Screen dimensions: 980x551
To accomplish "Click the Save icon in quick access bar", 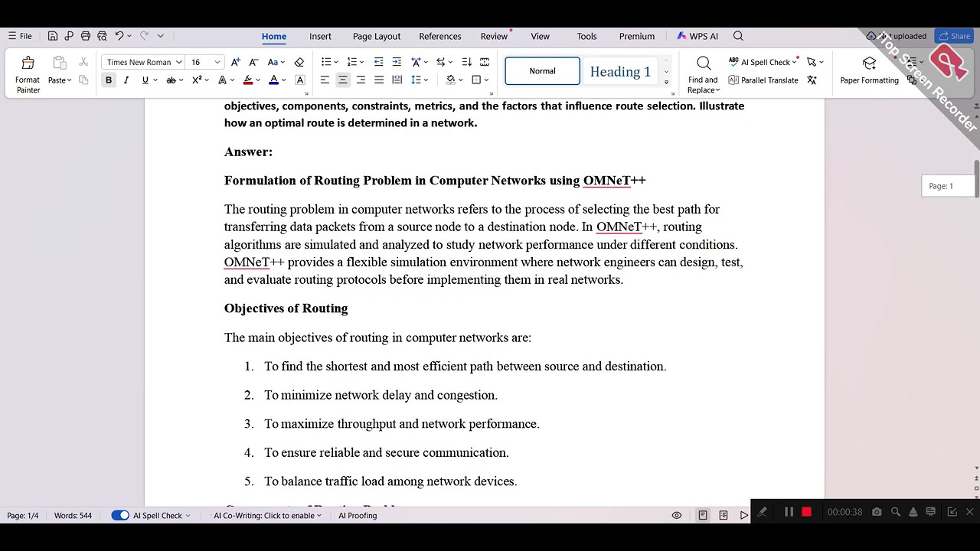I will click(52, 36).
